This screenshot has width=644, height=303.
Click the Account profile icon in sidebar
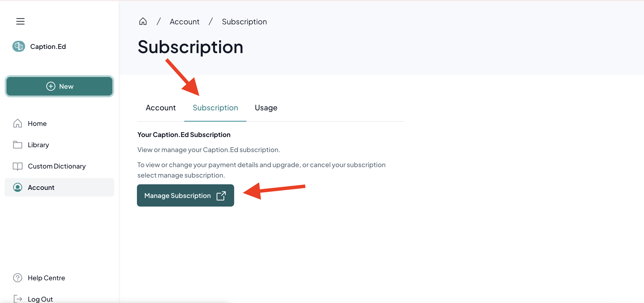(17, 187)
